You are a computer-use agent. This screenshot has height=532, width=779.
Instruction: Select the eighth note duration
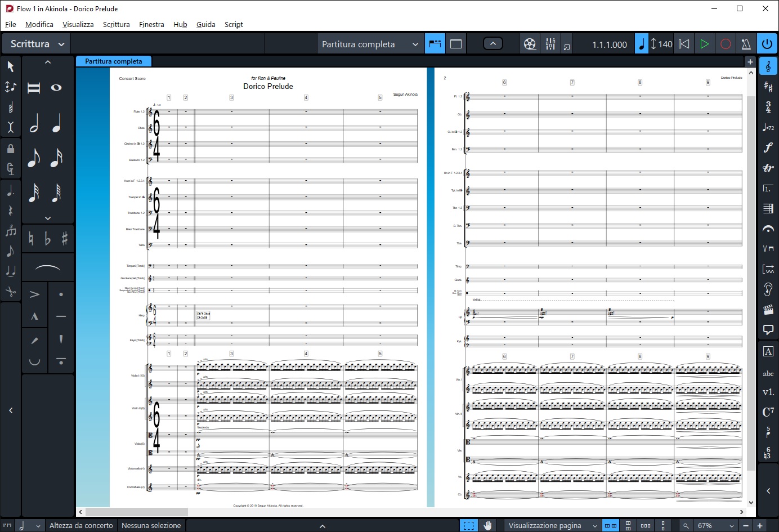[34, 158]
